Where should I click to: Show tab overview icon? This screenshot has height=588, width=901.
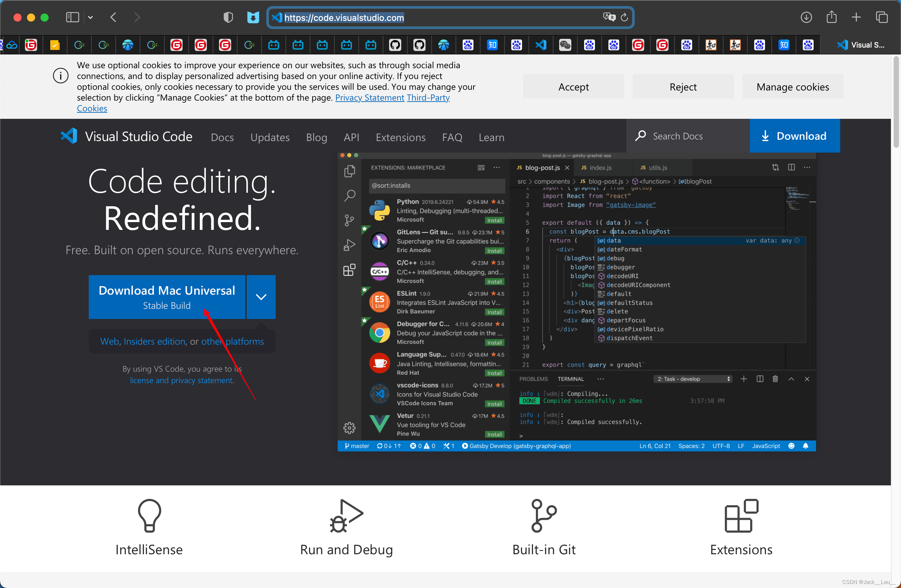(881, 18)
